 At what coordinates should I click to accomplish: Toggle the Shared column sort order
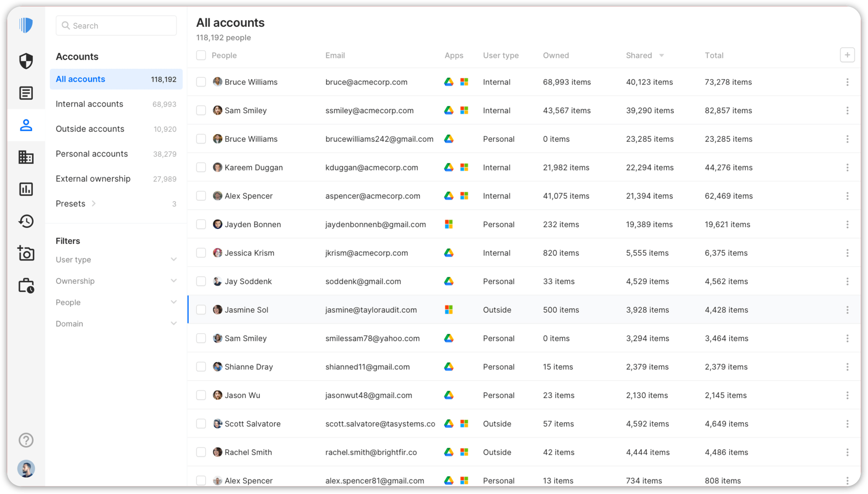pyautogui.click(x=661, y=55)
